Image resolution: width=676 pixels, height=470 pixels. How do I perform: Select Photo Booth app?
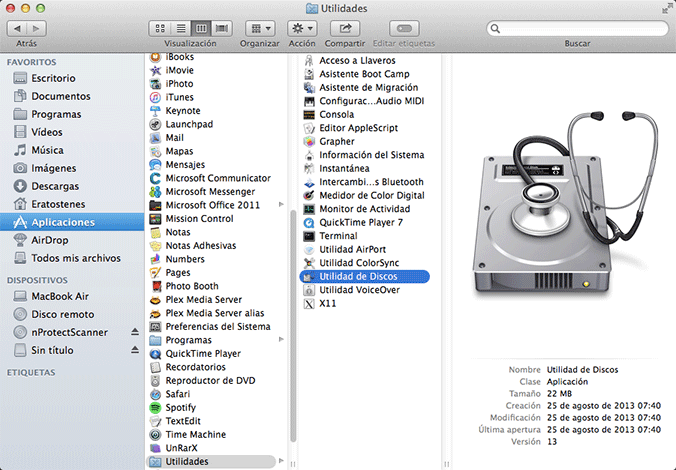coord(192,286)
